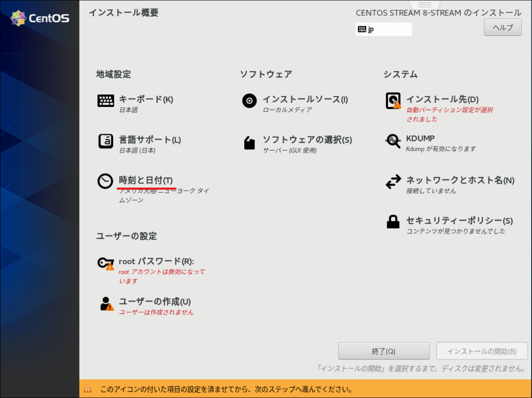
Task: Click the user icon for ユーザーの作成
Action: [x=107, y=304]
